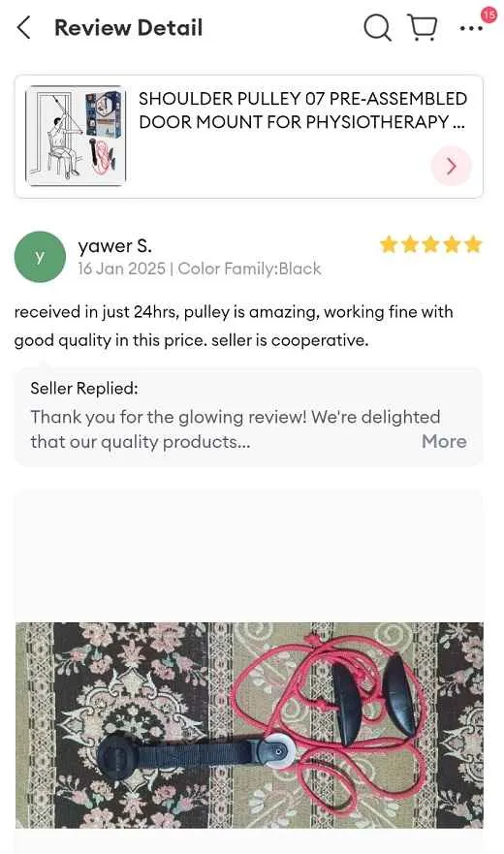
Task: Tap the seller reply text preview
Action: (236, 429)
